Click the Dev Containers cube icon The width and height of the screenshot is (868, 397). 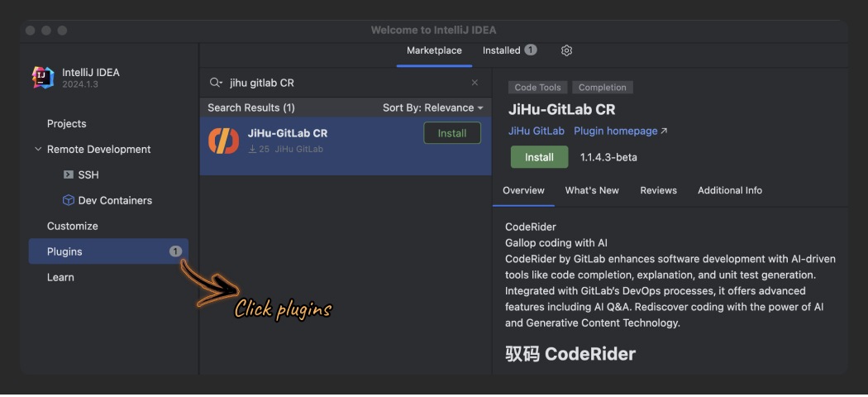pos(69,201)
